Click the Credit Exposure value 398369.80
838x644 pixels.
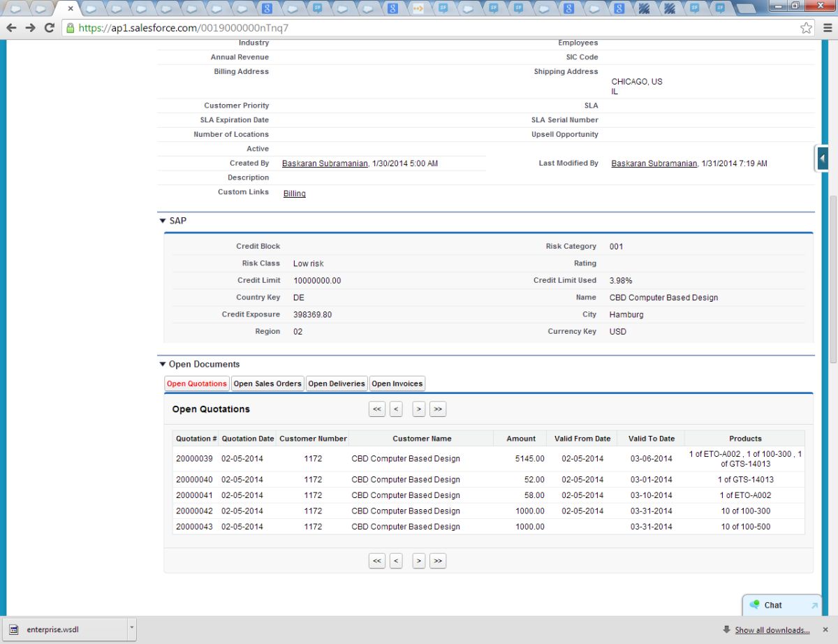click(x=312, y=315)
